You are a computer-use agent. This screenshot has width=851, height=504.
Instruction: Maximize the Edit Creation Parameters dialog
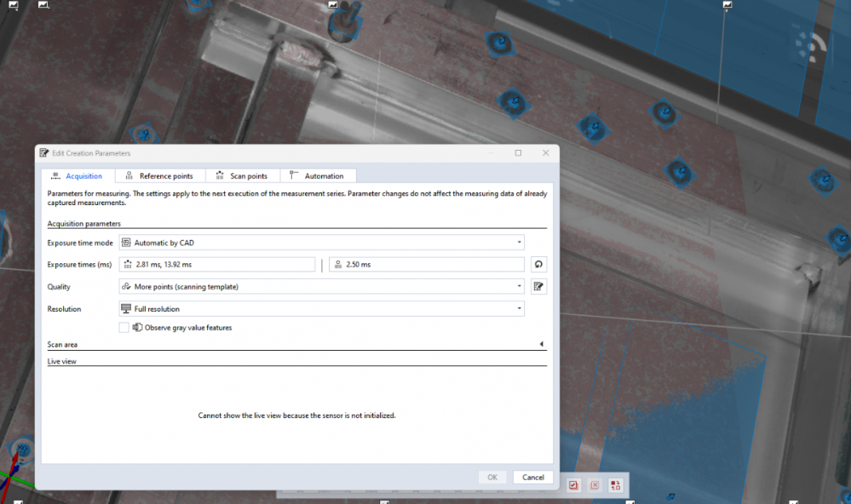pos(518,153)
